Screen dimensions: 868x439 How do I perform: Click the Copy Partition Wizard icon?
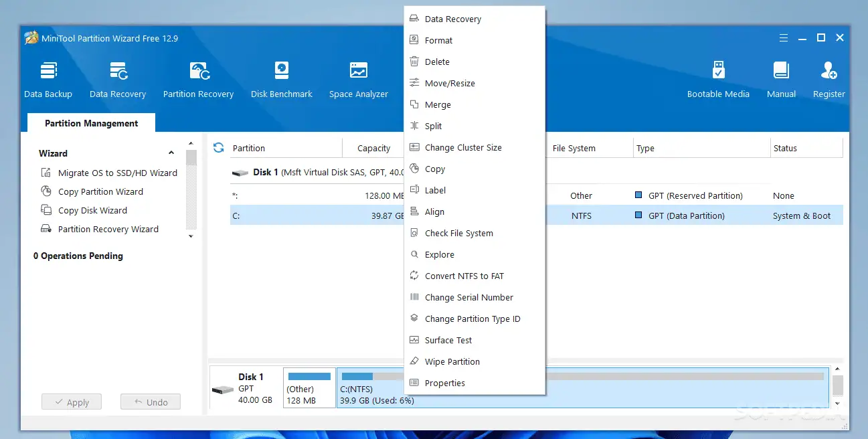click(x=46, y=191)
